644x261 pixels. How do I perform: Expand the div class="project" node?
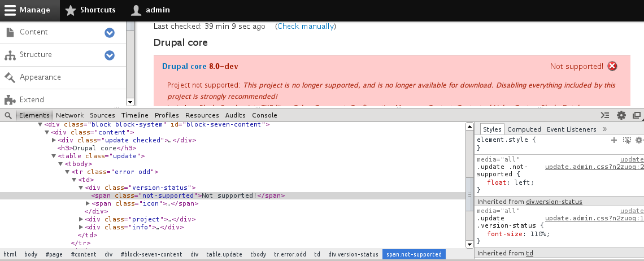81,219
